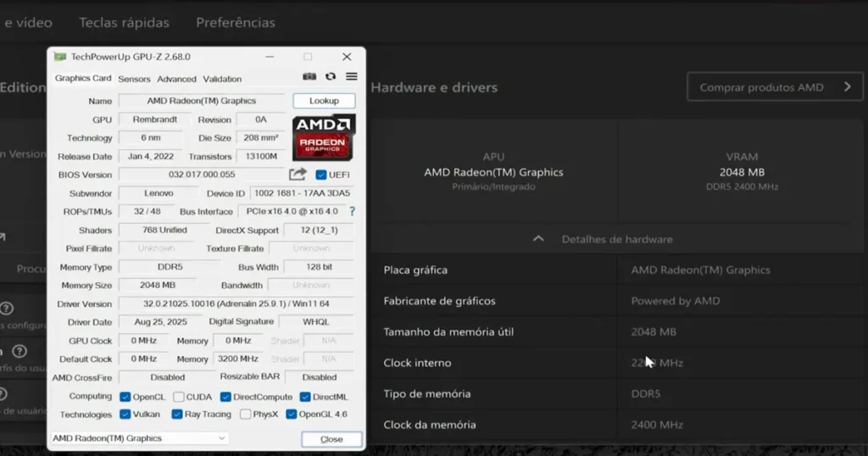This screenshot has width=868, height=456.
Task: Switch to the Sensors tab
Action: 134,79
